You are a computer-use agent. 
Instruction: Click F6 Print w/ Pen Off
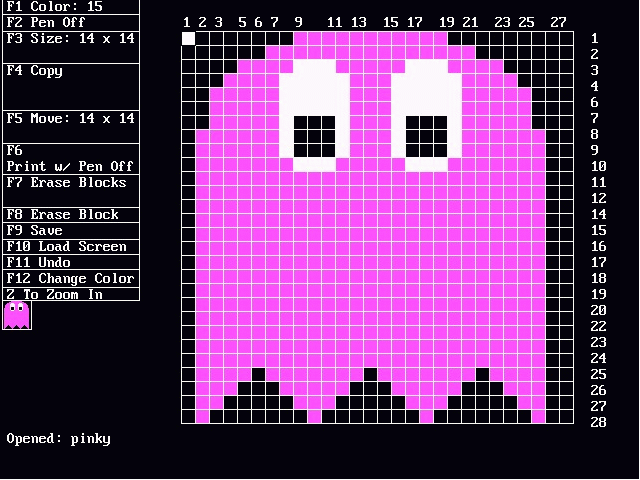pos(70,158)
